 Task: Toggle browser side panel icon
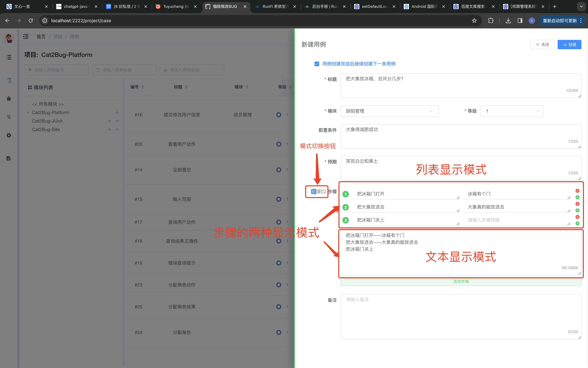tap(520, 21)
